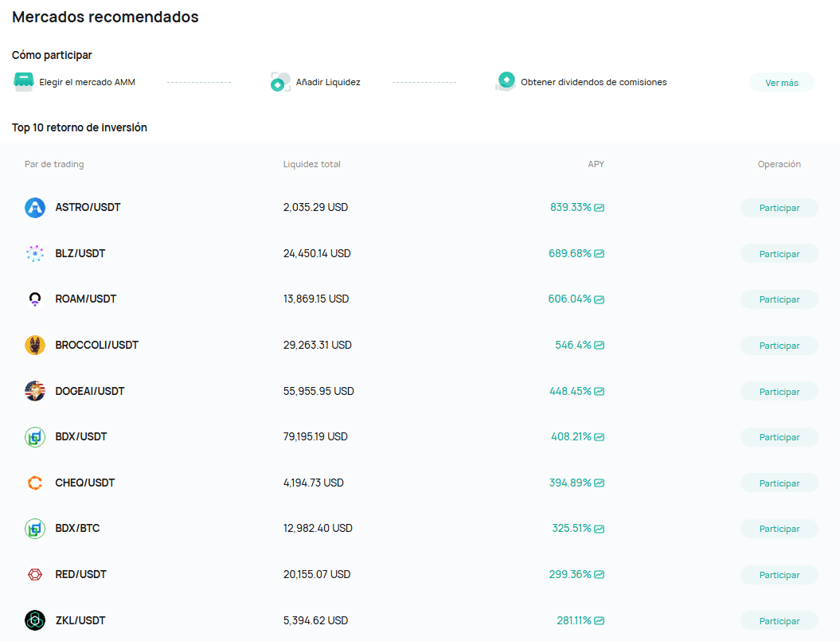
Task: Click the commission dividends step icon
Action: click(x=505, y=81)
